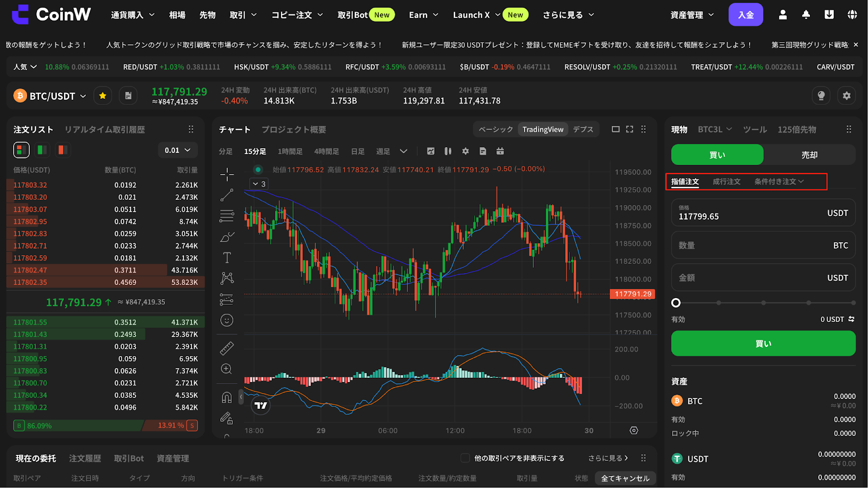Screen dimensions: 868x488
Task: Open the 0.01 price precision dropdown
Action: tap(178, 150)
